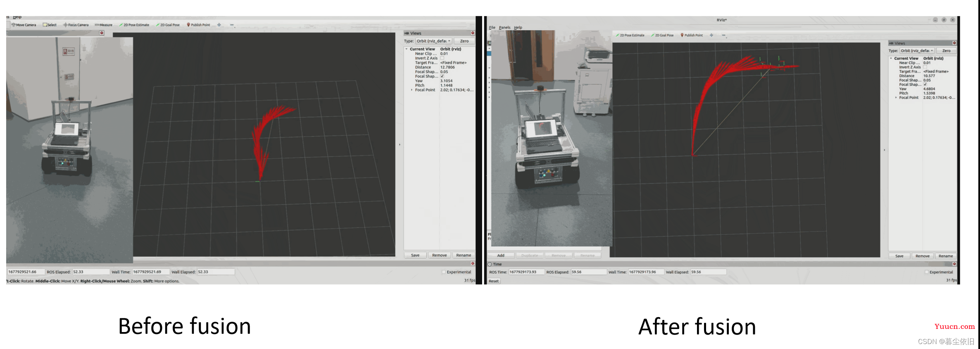Click the display icon atop right Displays tree
The image size is (980, 349).
tap(490, 43)
